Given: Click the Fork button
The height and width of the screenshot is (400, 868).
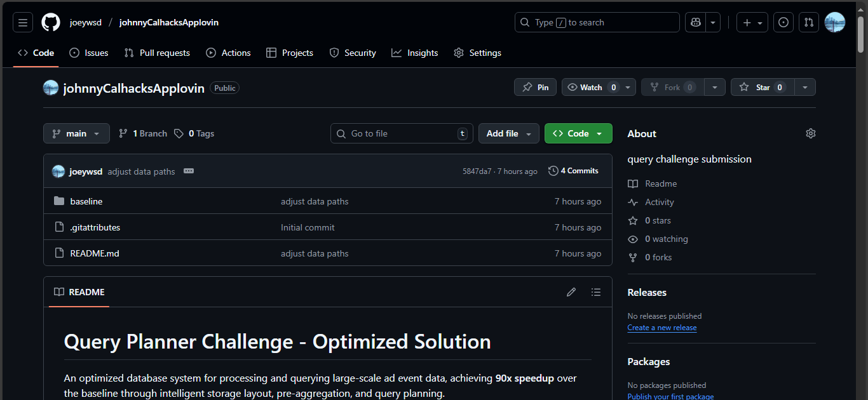Looking at the screenshot, I should (x=673, y=88).
